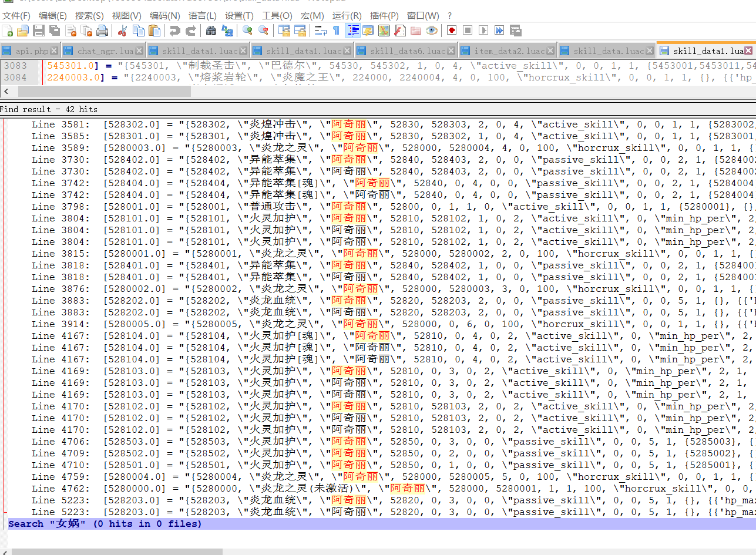This screenshot has width=756, height=555.
Task: Toggle synchronized horizontal scrolling
Action: pos(300,31)
